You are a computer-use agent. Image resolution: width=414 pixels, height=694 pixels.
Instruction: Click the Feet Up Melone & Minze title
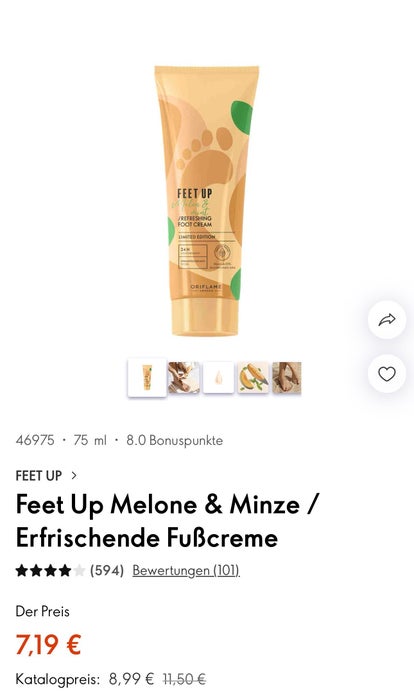click(167, 521)
